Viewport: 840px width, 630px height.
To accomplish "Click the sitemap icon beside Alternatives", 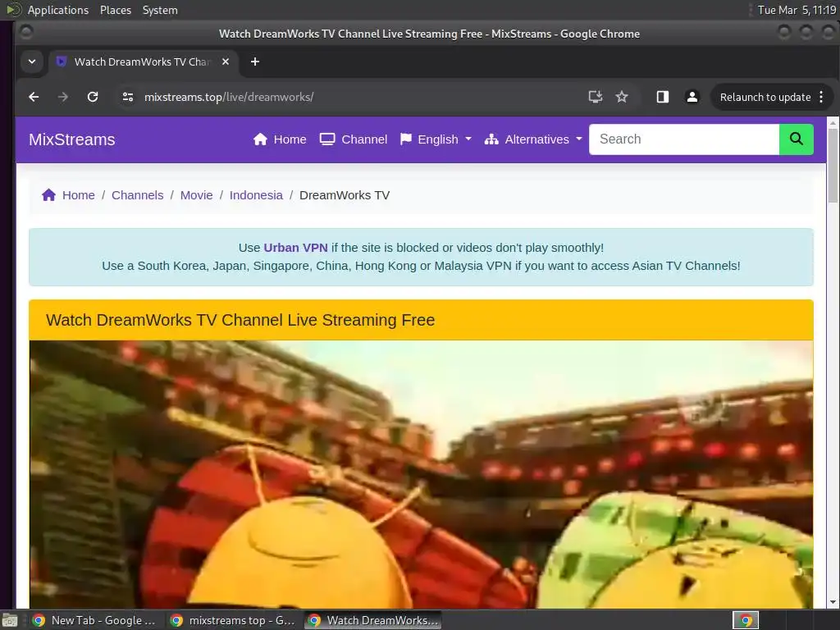I will [491, 139].
